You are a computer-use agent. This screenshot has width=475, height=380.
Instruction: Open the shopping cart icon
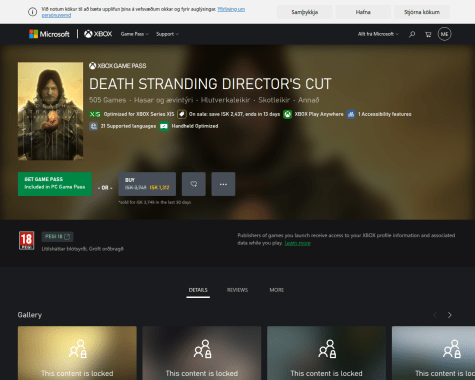[428, 34]
